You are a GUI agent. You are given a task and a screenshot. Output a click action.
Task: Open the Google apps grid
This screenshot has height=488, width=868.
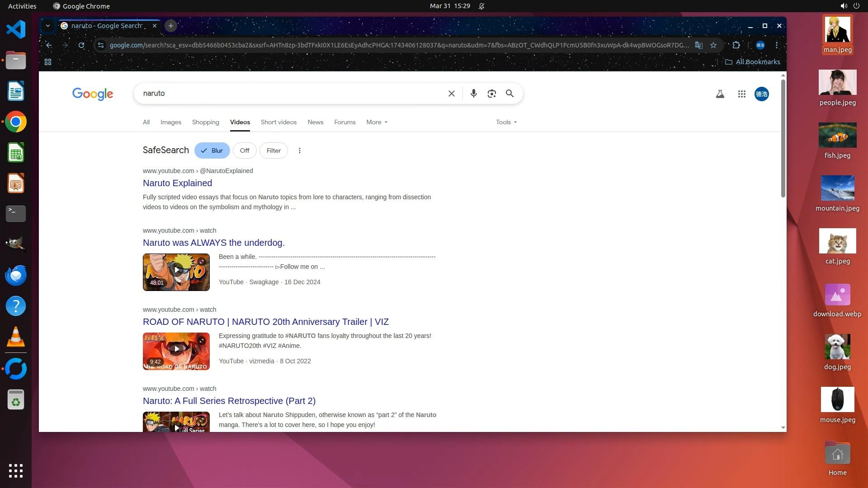741,94
